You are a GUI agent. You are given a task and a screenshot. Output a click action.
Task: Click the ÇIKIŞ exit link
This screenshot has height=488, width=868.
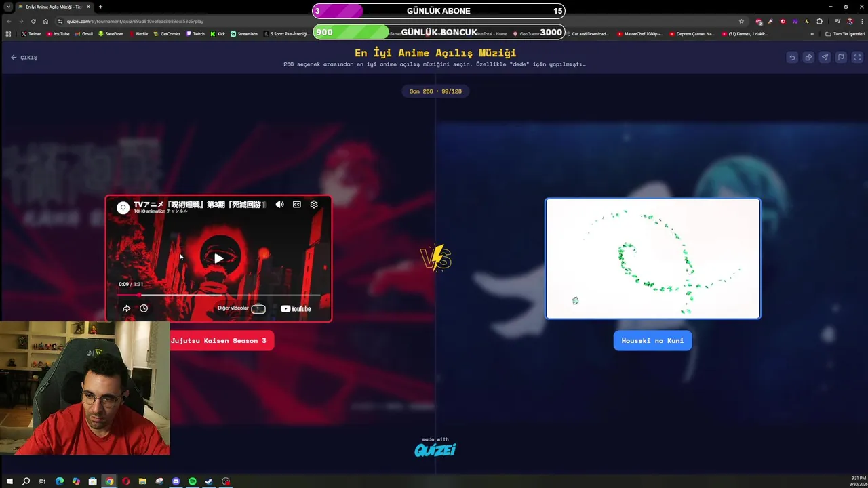(24, 58)
